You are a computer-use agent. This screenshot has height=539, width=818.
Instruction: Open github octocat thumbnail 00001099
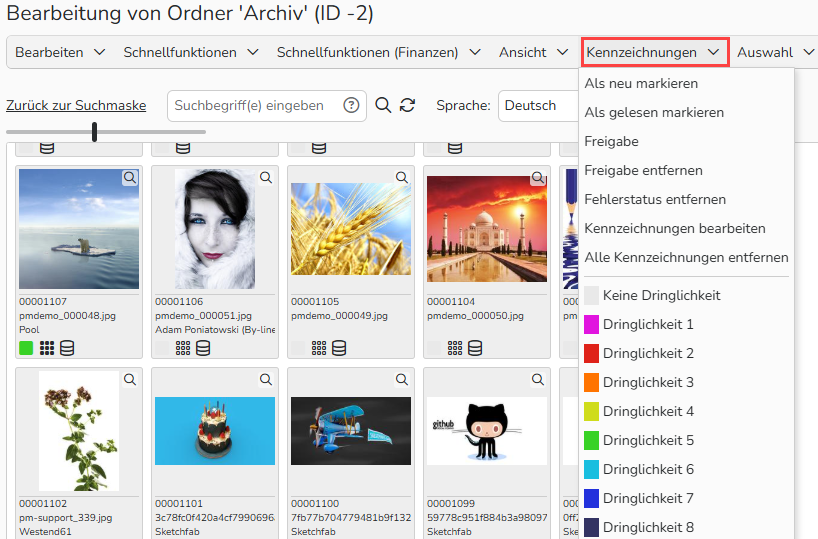(487, 431)
